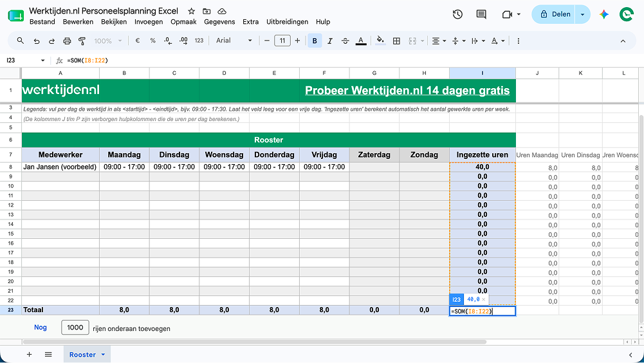Viewport: 644px width, 363px height.
Task: Click the Delen share button
Action: point(554,14)
